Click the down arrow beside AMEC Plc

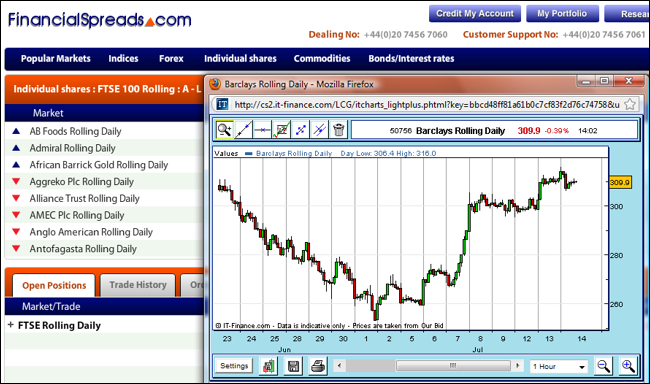(16, 215)
